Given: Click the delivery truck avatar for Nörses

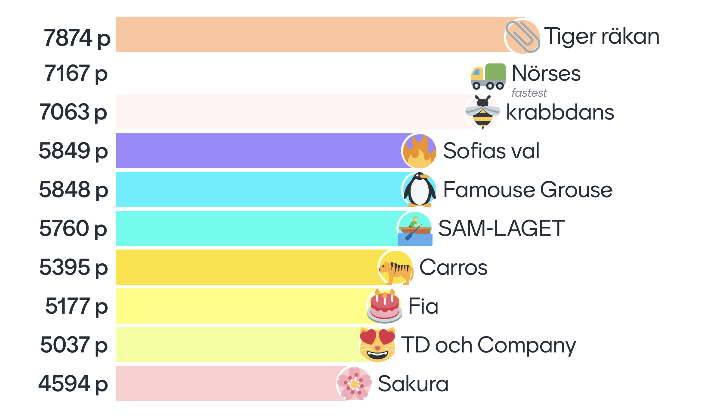Looking at the screenshot, I should coord(488,75).
